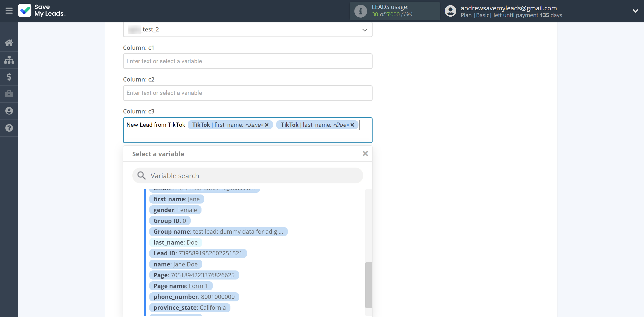Viewport: 644px width, 317px height.
Task: Select the Page name: Form 1 variable
Action: (x=181, y=286)
